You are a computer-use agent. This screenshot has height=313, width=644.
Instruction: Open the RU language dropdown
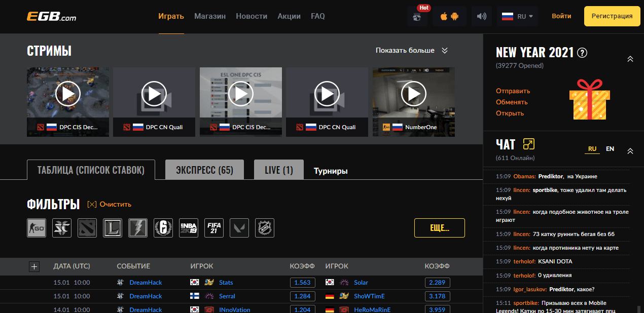pos(517,16)
